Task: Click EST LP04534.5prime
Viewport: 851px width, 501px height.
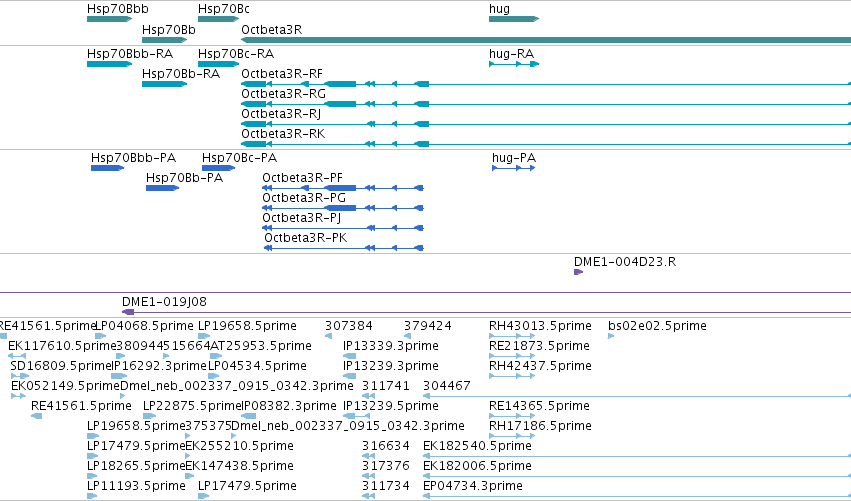Action: (x=257, y=366)
